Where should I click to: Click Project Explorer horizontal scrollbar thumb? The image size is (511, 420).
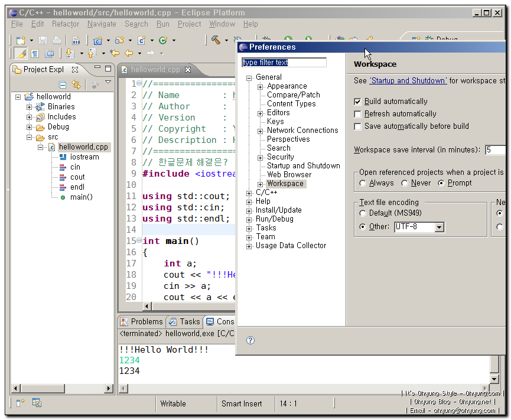tap(43, 388)
